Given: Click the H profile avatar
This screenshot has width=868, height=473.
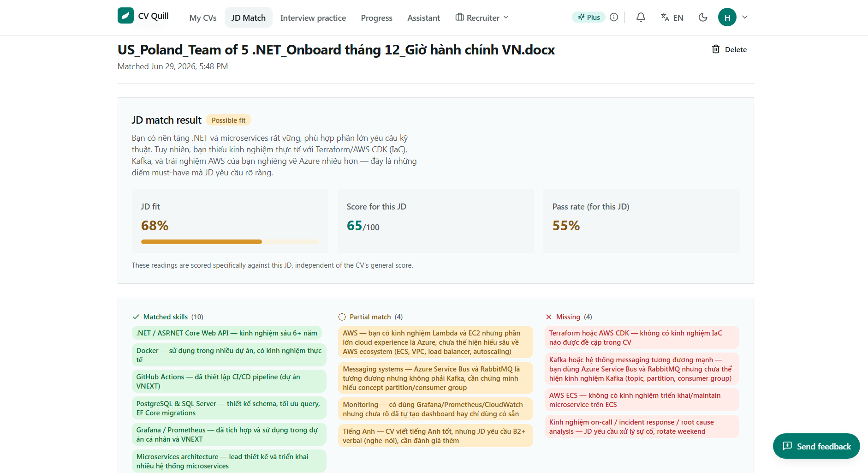Looking at the screenshot, I should [727, 17].
